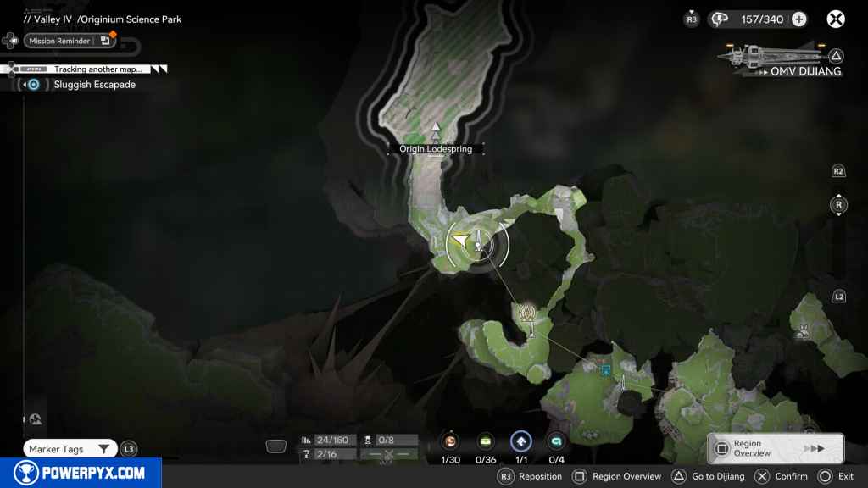The height and width of the screenshot is (488, 868).
Task: Click the relay tower marker on the map
Action: 530,314
